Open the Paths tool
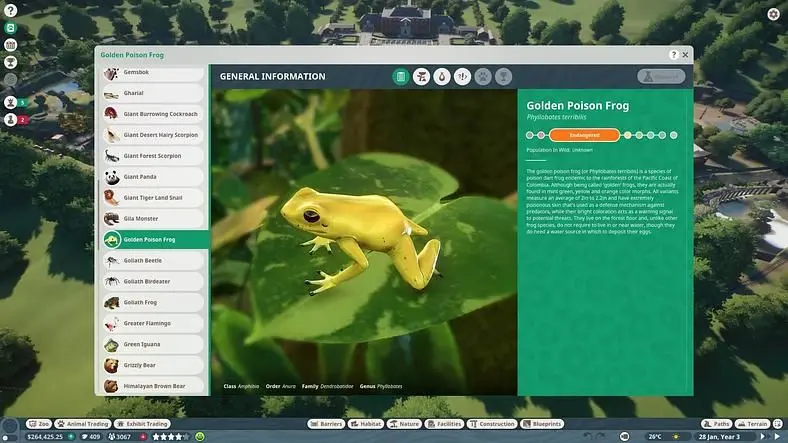788x443 pixels. tap(717, 424)
